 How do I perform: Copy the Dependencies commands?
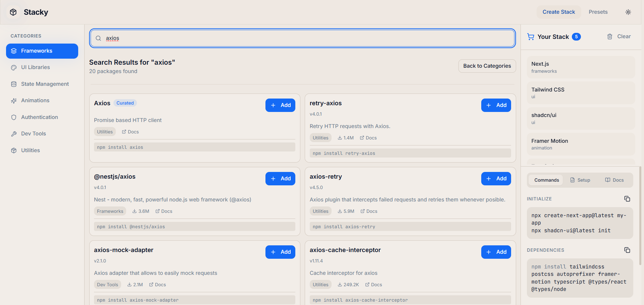click(627, 250)
